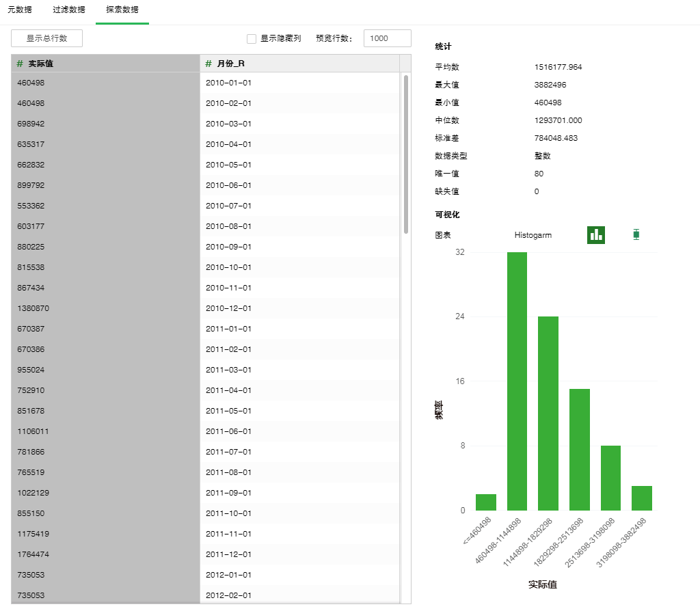
Task: Click the tallest histogram bar 460498-1144898
Action: 517,381
